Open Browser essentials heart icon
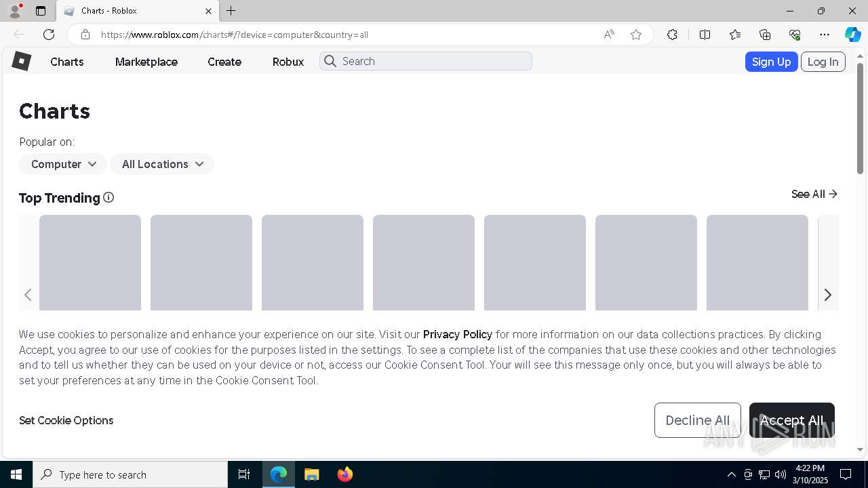 tap(795, 35)
